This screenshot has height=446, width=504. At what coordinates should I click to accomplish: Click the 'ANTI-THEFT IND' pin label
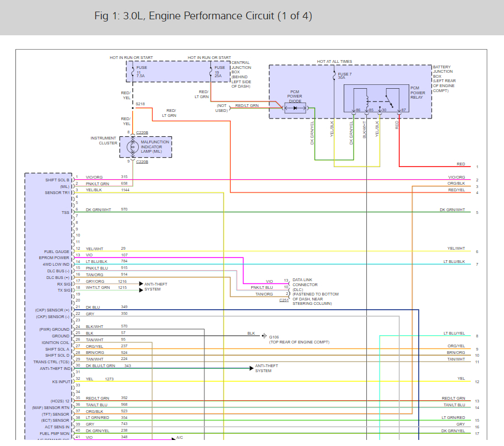55,369
